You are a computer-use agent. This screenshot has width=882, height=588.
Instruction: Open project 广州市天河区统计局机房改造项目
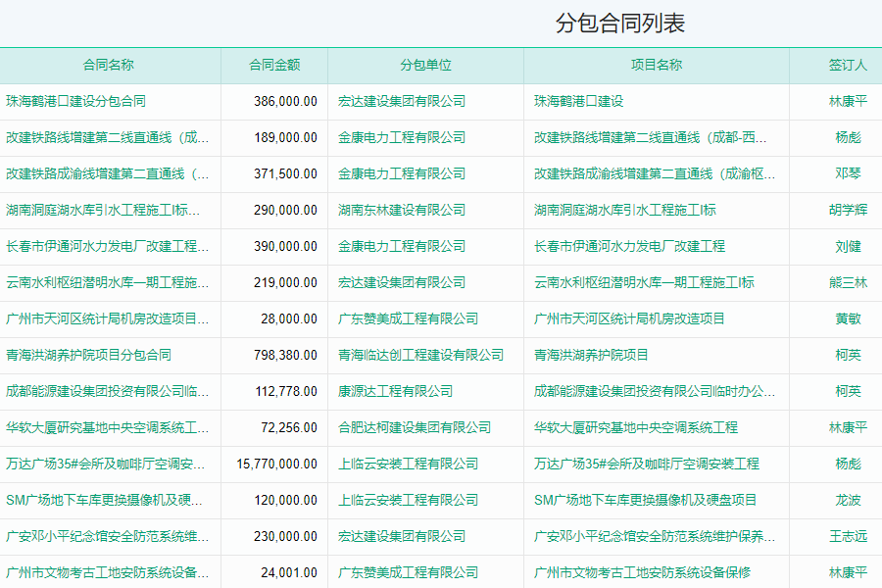pos(629,319)
